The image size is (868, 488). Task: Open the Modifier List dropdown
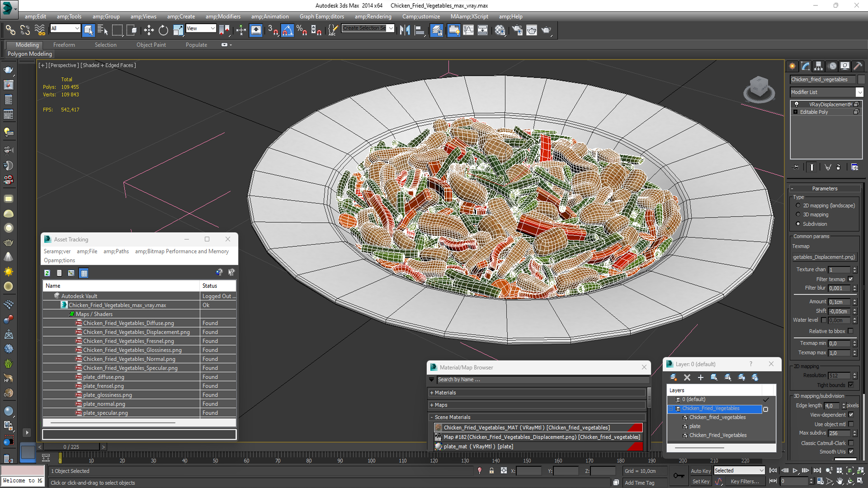(859, 92)
